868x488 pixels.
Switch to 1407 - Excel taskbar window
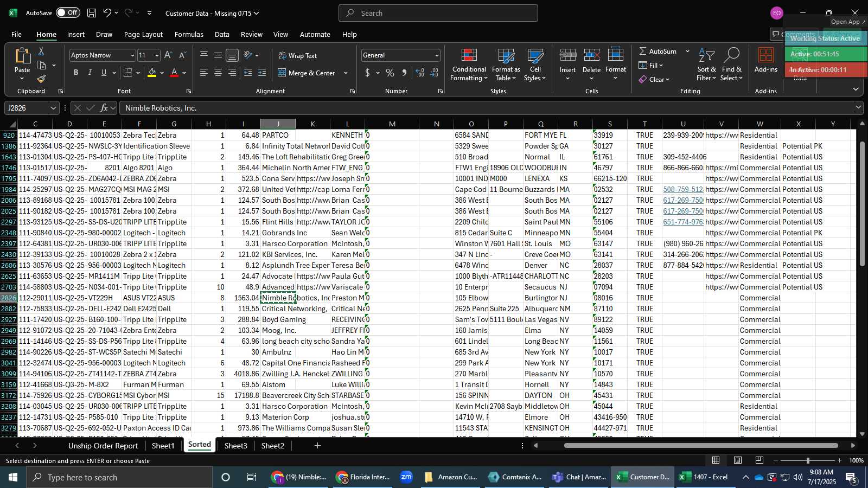point(704,477)
